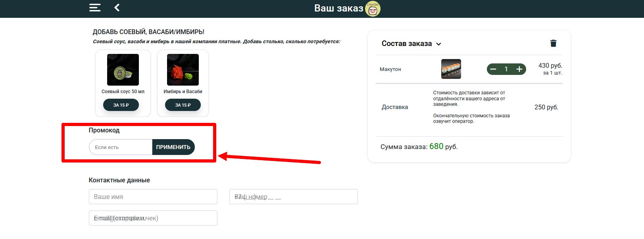
Task: Click the Промокод label
Action: pos(104,130)
